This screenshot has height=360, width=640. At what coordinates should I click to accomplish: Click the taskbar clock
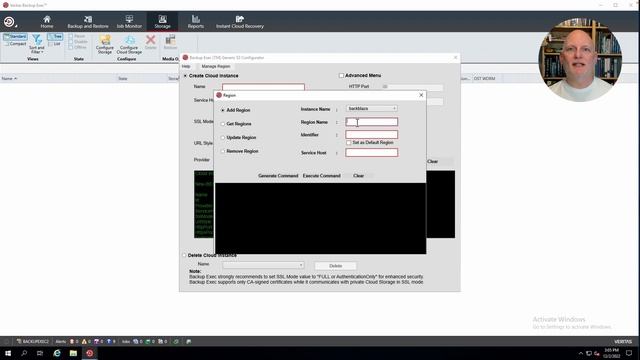tap(612, 353)
